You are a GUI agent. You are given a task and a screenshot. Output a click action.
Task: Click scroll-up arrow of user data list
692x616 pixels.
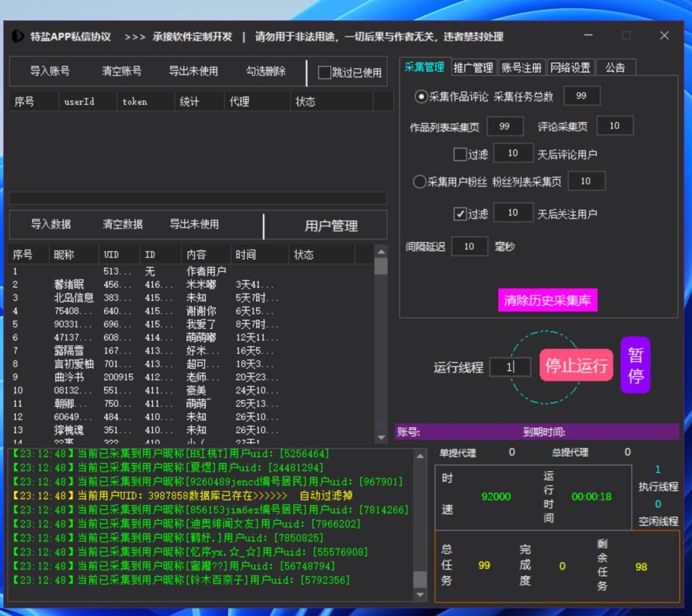tap(381, 252)
